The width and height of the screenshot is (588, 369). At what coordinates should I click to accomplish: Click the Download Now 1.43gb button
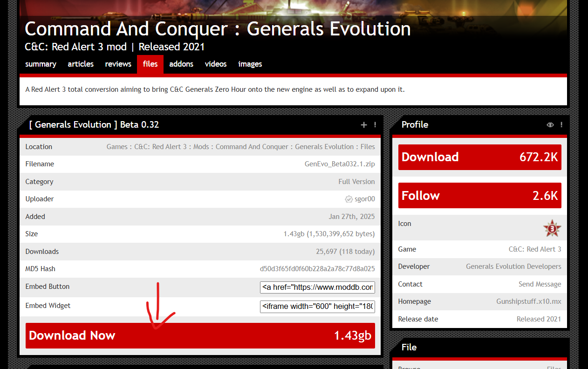pyautogui.click(x=200, y=335)
